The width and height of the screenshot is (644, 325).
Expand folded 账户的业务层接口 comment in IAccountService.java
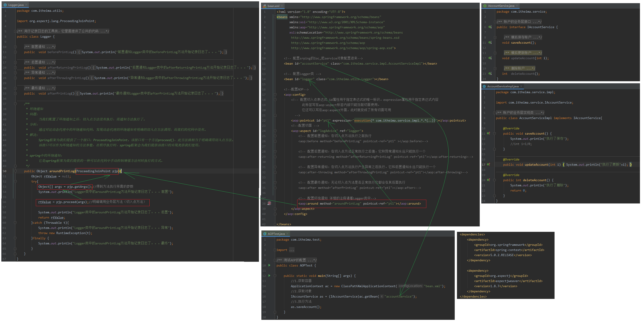pyautogui.click(x=495, y=22)
